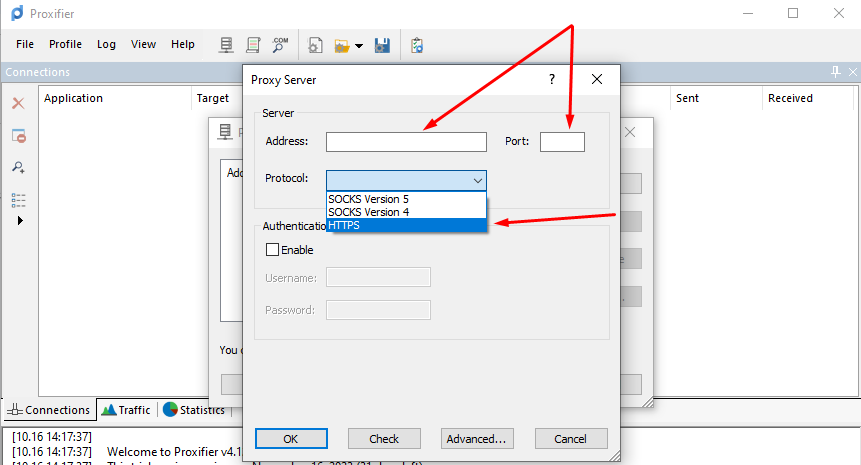
Task: Click the Address input field
Action: 406,142
